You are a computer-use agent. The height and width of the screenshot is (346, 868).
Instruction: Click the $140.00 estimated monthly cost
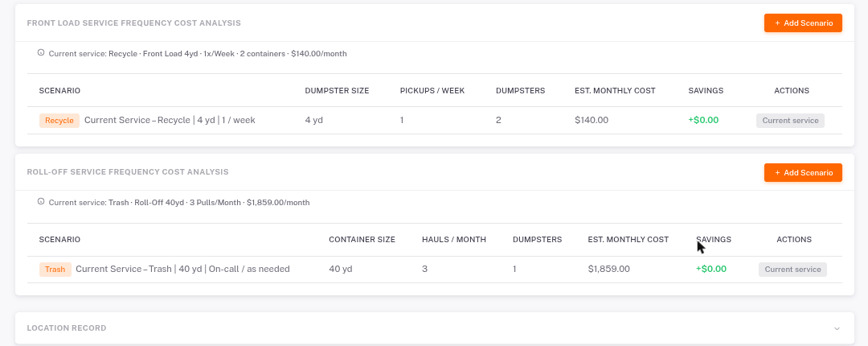click(592, 120)
